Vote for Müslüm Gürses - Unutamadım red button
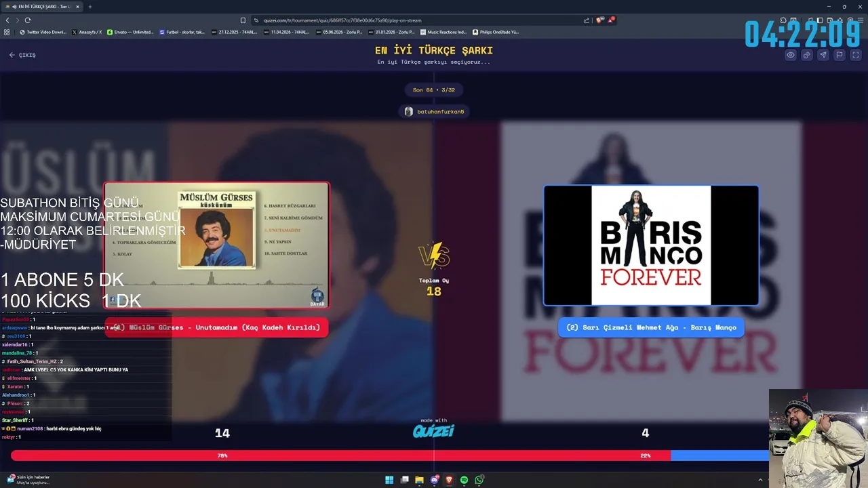 (216, 327)
